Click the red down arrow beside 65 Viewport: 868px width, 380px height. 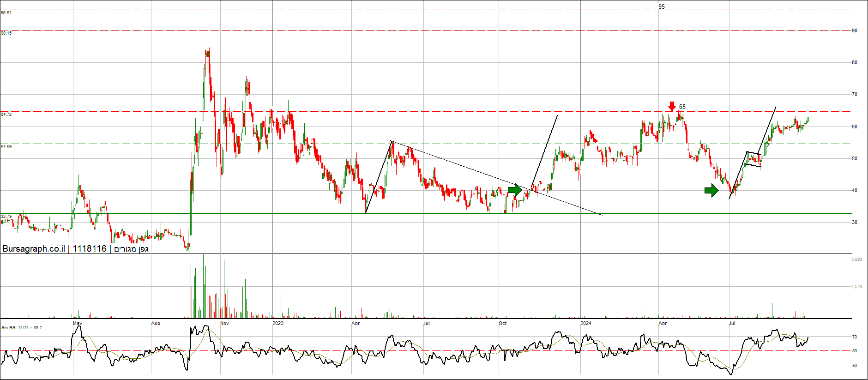click(672, 106)
